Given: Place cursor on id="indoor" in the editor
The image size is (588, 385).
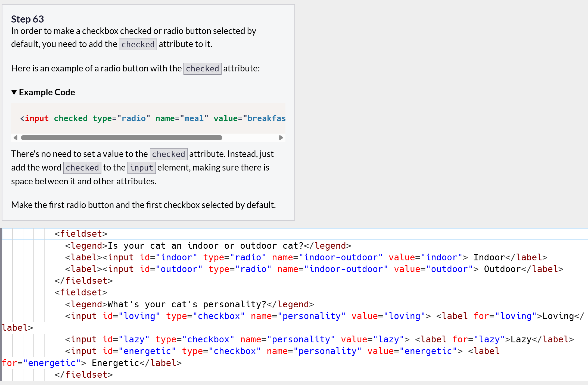Looking at the screenshot, I should [168, 257].
